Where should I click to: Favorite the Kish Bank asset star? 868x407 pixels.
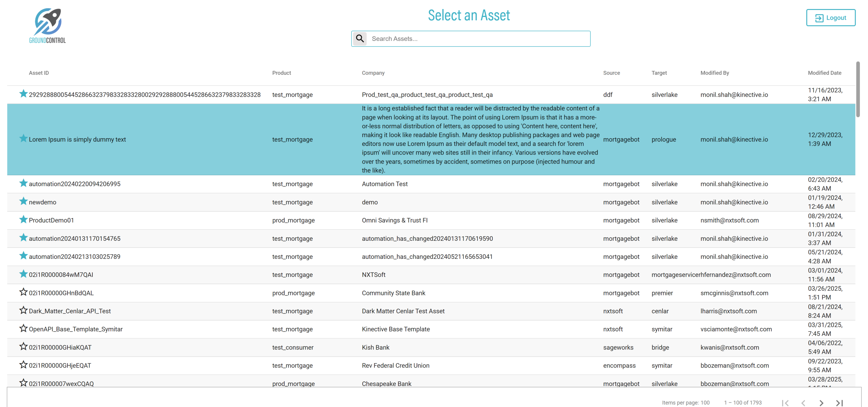click(x=23, y=347)
